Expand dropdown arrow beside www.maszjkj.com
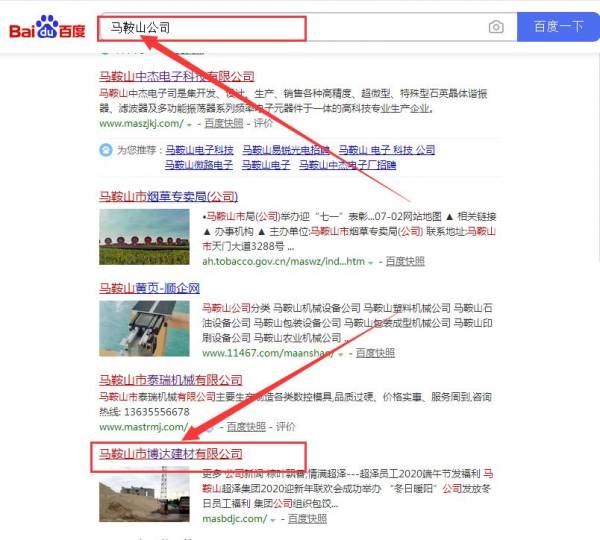600x540 pixels. click(188, 124)
